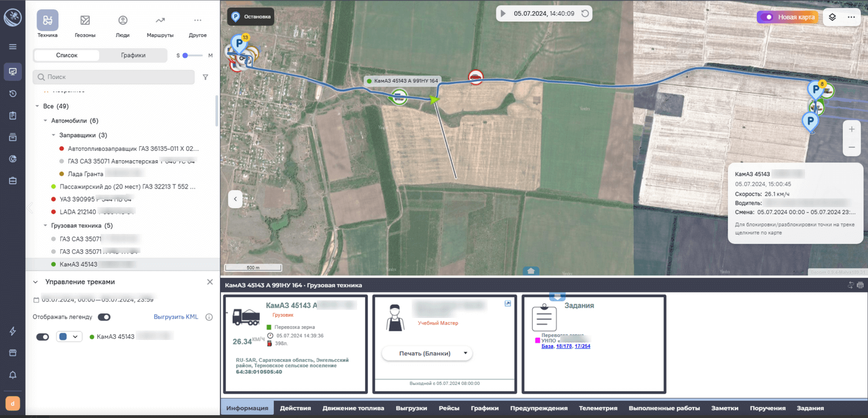
Task: Click the zoom in plus button on map
Action: click(x=851, y=130)
